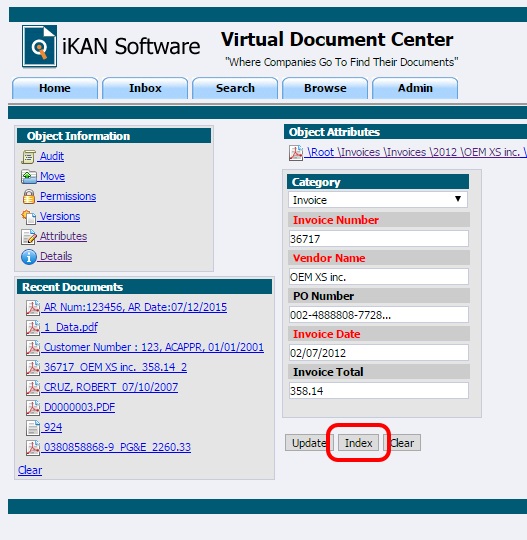This screenshot has width=527, height=540.
Task: Click PDF icon beside CRUZ, ROBERT document
Action: (x=33, y=387)
